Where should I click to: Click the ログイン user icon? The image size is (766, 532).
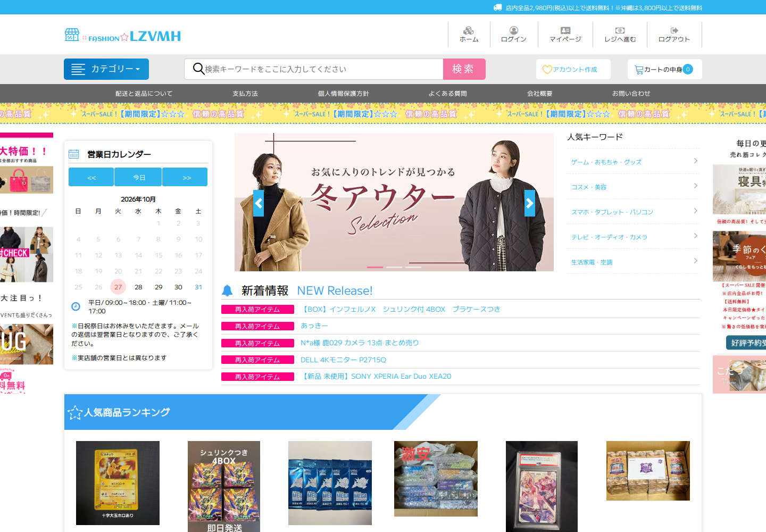click(514, 30)
